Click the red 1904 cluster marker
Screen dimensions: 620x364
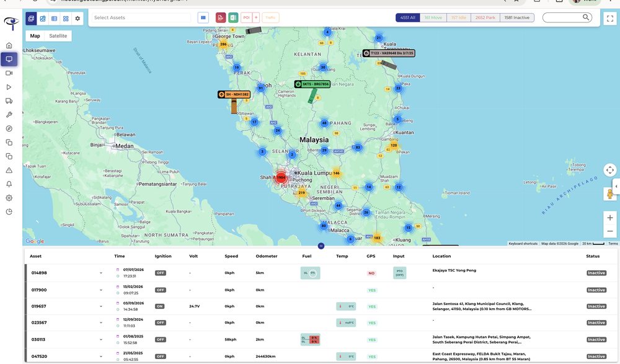281,177
